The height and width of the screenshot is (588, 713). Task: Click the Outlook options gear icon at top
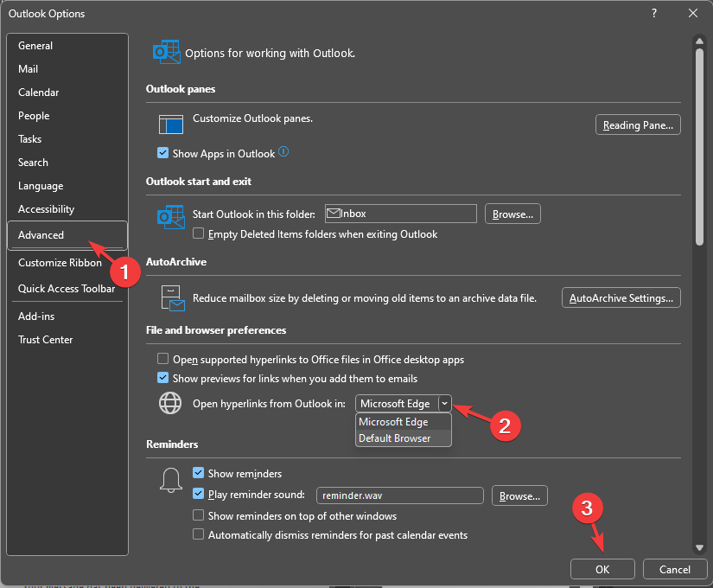pyautogui.click(x=166, y=52)
